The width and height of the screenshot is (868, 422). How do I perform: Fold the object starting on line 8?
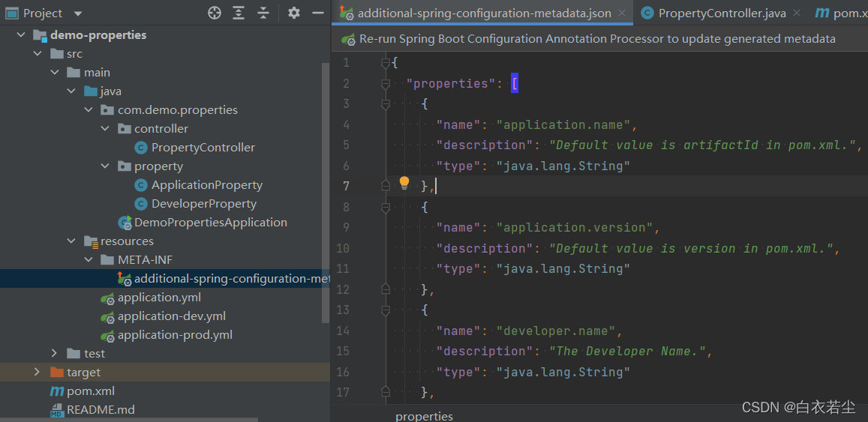(x=386, y=207)
